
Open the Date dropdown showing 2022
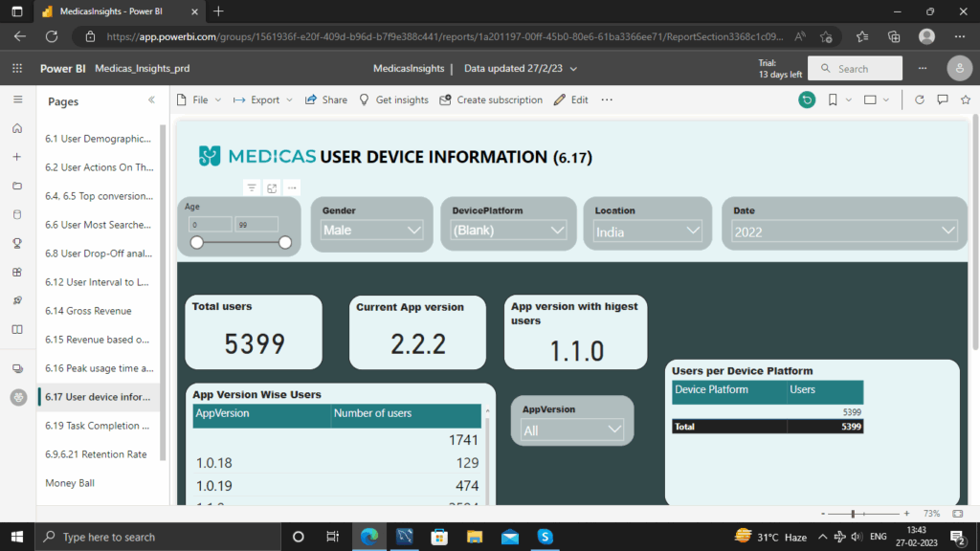coord(844,231)
